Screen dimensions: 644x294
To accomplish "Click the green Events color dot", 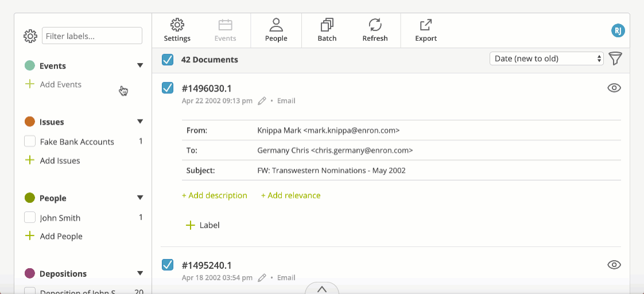I will click(x=30, y=65).
